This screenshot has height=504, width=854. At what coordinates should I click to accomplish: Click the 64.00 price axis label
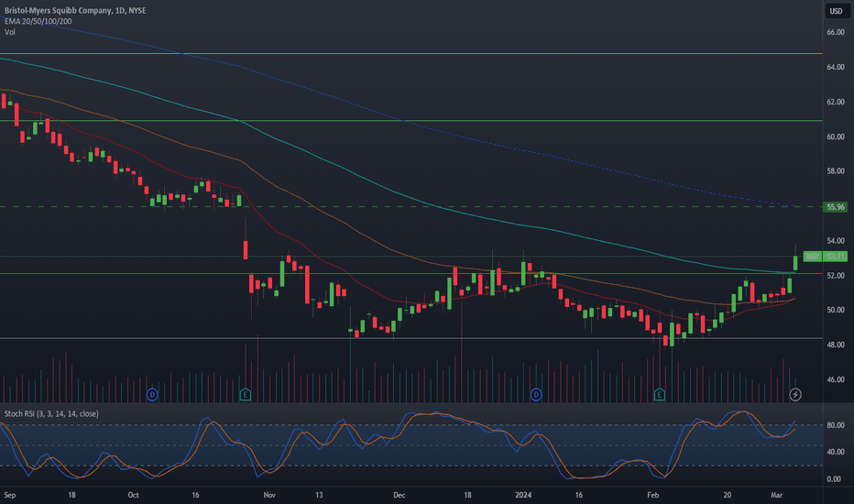[836, 67]
